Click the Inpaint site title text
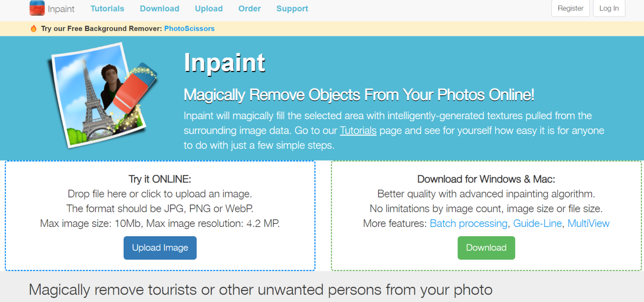The height and width of the screenshot is (302, 644). point(61,8)
